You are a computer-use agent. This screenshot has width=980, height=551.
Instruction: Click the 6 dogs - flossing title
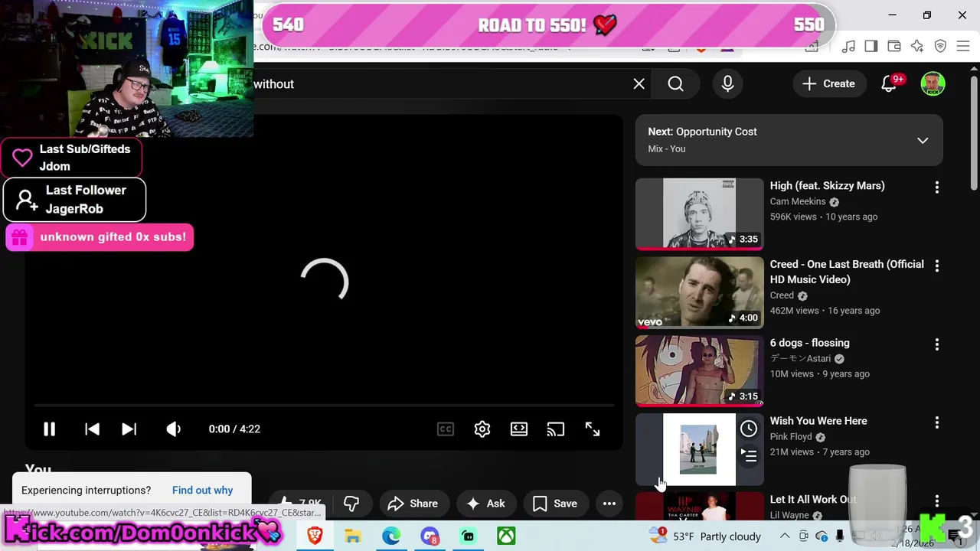[809, 343]
